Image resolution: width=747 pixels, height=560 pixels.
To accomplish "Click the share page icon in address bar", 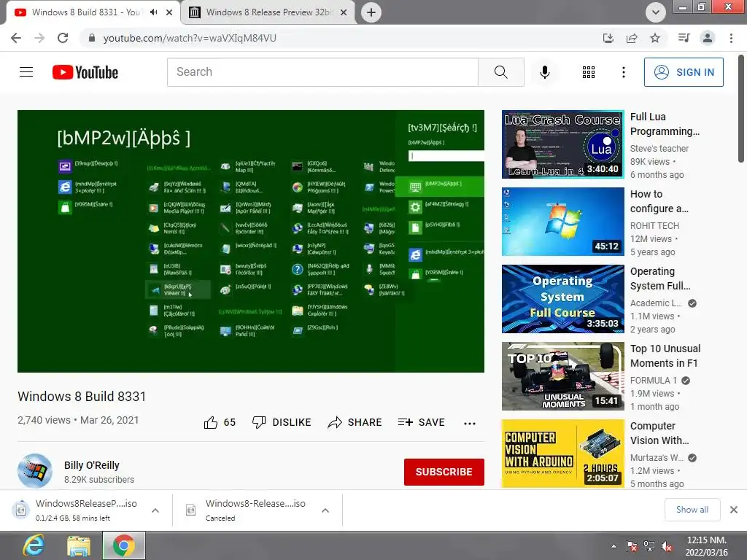I will point(632,38).
